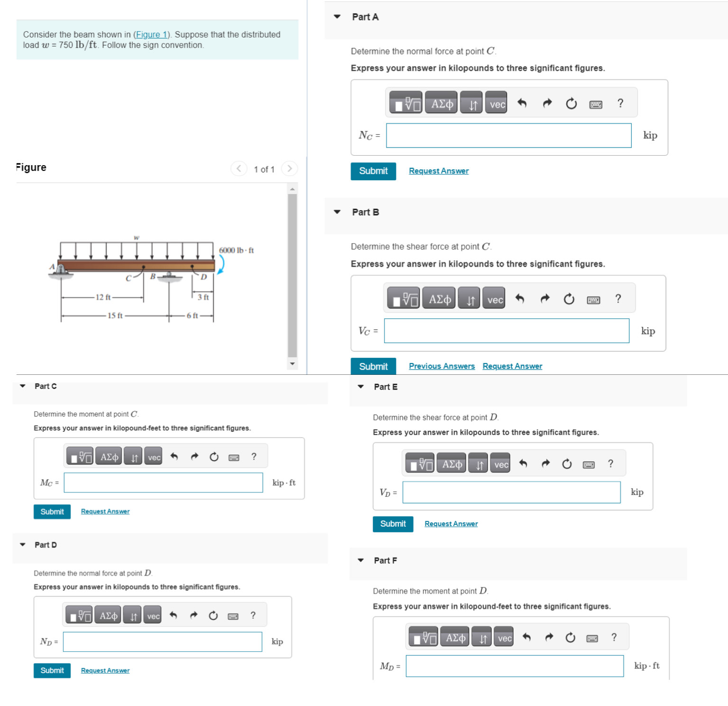The image size is (728, 706).
Task: Click inside the Nc answer field
Action: (x=508, y=135)
